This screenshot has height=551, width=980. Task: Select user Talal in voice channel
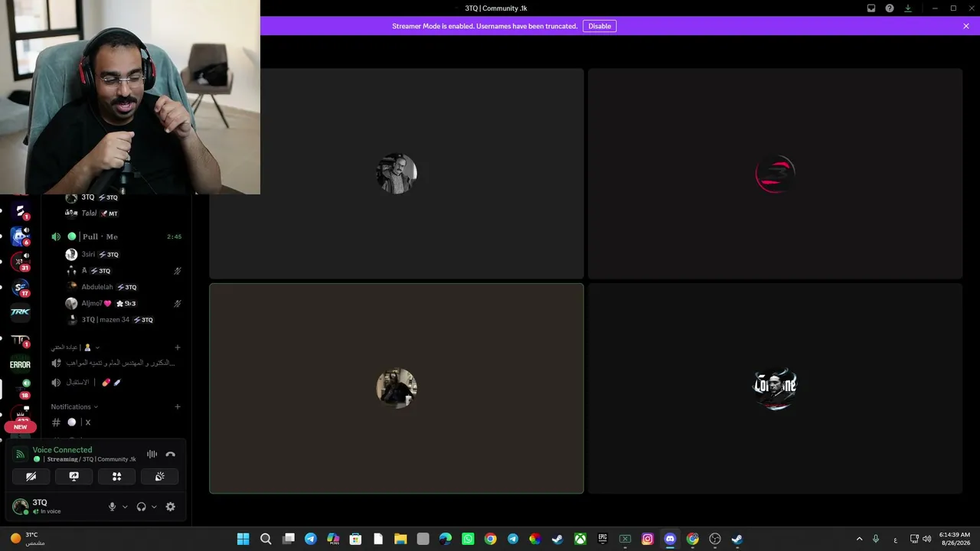point(122,214)
